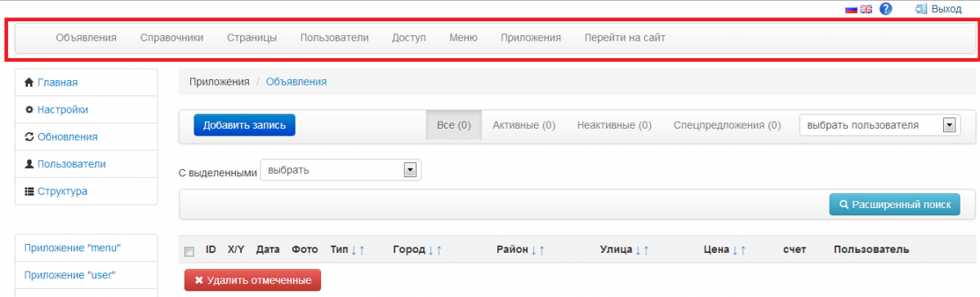The width and height of the screenshot is (980, 297).
Task: Sort Тип column descending with down arrow
Action: 354,250
